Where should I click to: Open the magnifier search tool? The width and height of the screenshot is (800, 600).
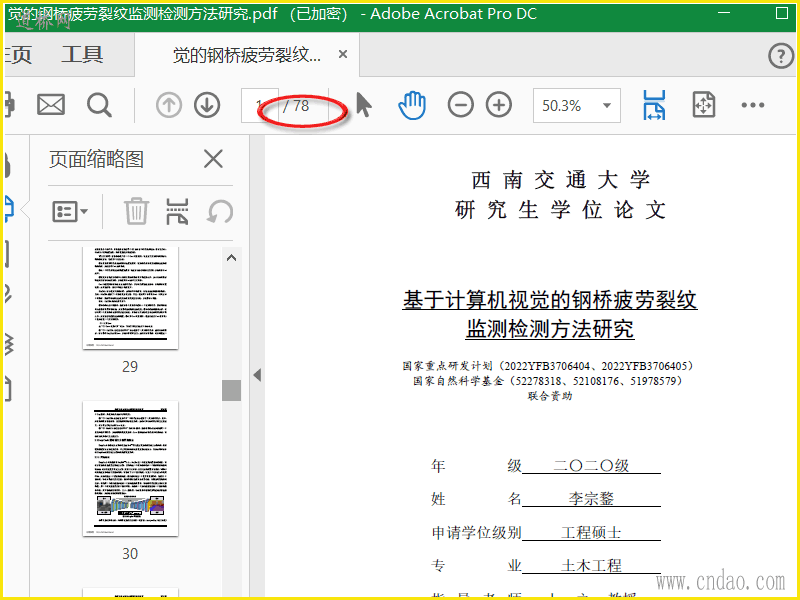tap(99, 105)
